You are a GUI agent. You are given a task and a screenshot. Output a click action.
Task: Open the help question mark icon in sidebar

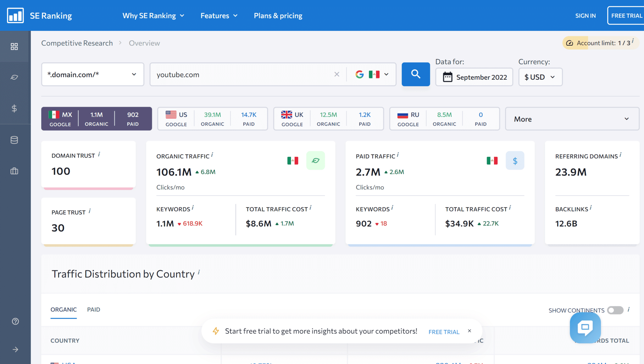point(15,321)
